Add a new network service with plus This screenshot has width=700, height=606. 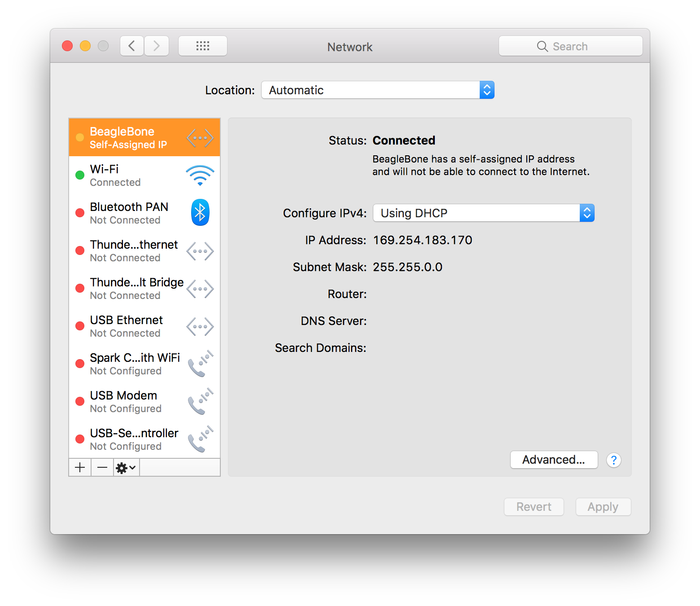point(80,467)
